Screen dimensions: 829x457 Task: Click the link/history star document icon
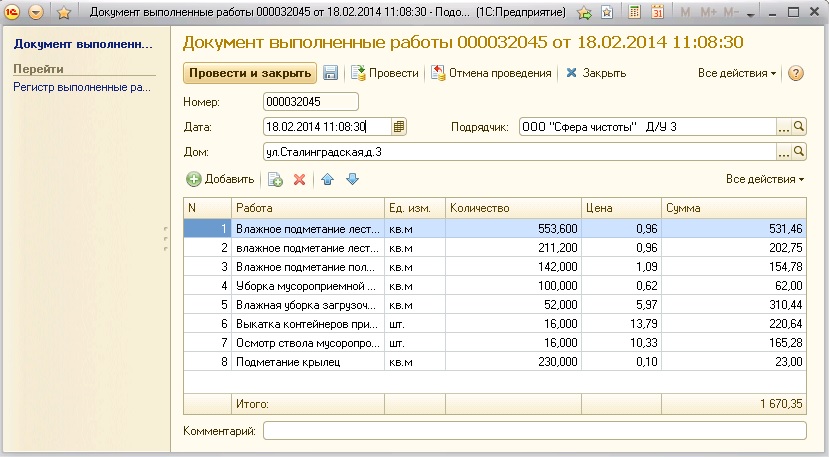tap(607, 12)
